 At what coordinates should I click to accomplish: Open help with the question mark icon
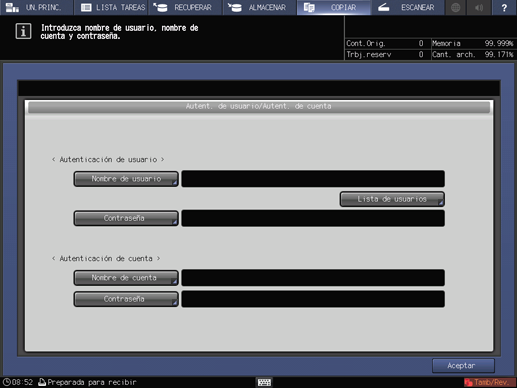(x=504, y=7)
